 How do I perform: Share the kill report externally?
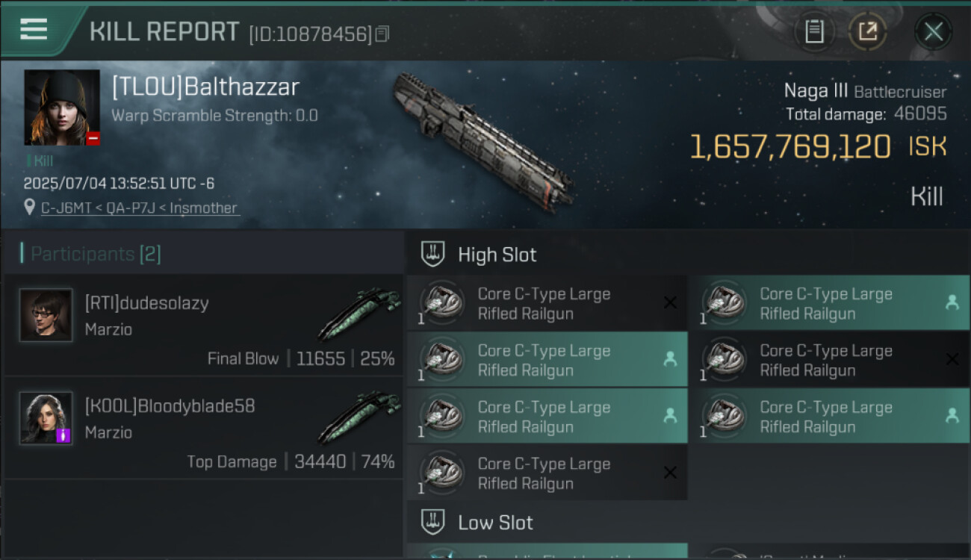coord(867,31)
